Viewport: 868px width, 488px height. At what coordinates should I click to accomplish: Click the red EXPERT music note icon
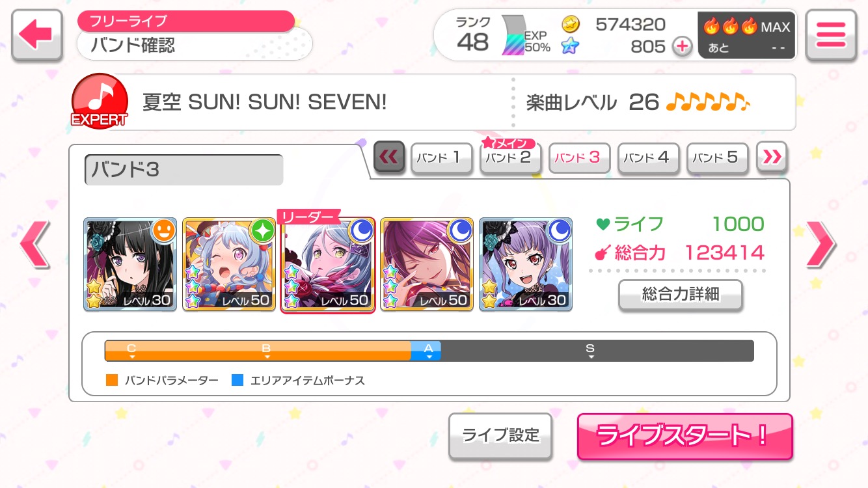99,101
